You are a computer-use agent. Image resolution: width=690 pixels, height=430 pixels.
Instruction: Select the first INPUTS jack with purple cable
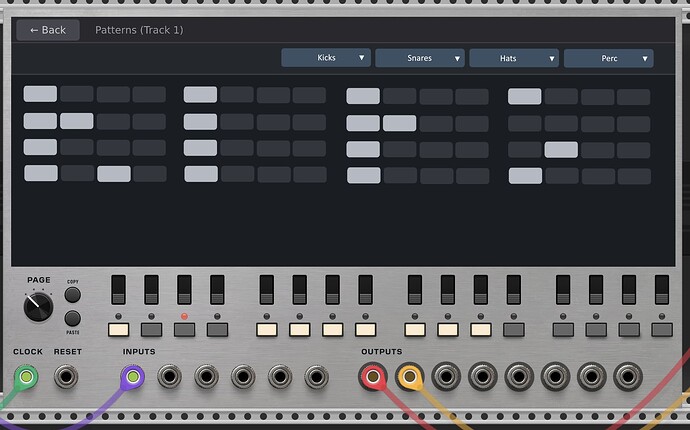coord(132,377)
